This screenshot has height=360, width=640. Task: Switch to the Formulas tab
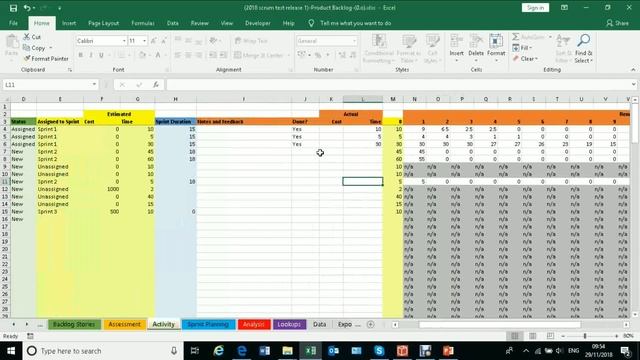143,23
